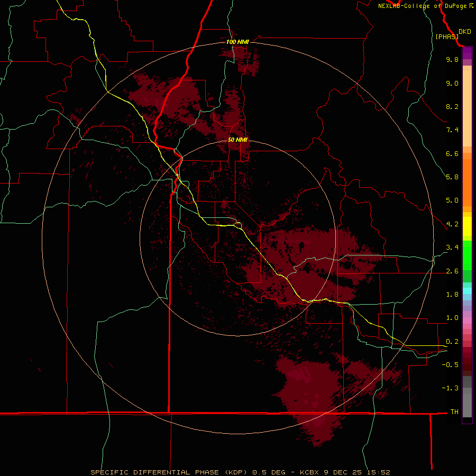
Task: Click the Specific Differential Phase (KDP) caption
Action: tap(240, 472)
